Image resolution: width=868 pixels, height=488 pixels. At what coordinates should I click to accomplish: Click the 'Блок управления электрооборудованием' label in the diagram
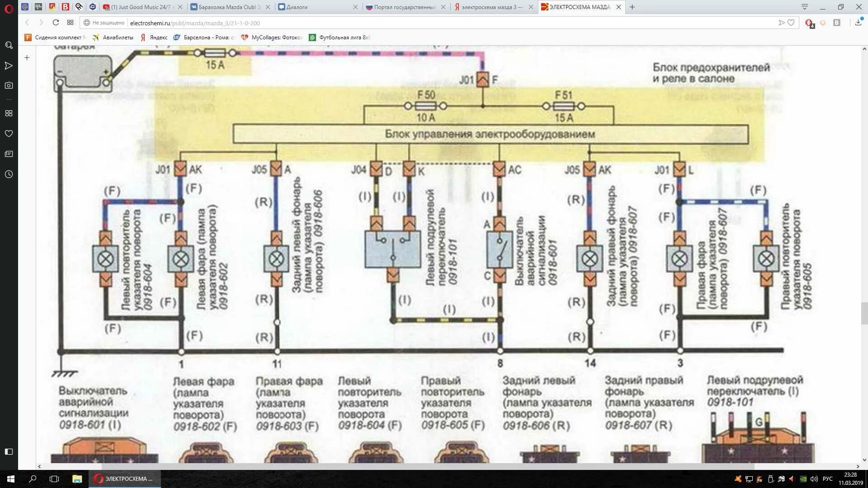490,134
